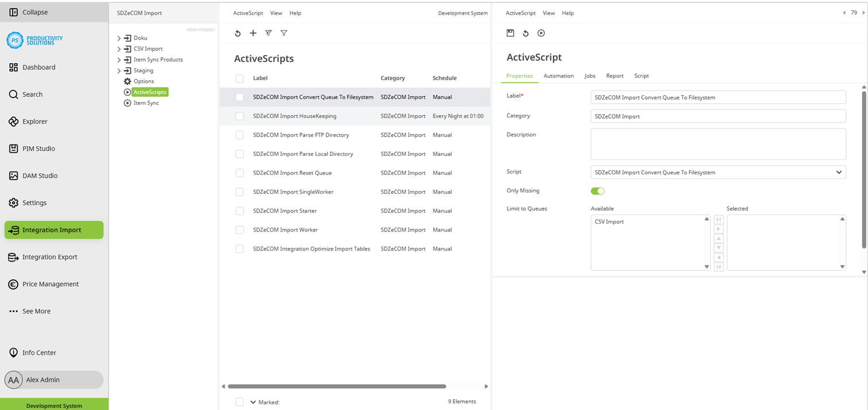The image size is (868, 410).
Task: Disable the Only Missing toggle
Action: coord(597,190)
